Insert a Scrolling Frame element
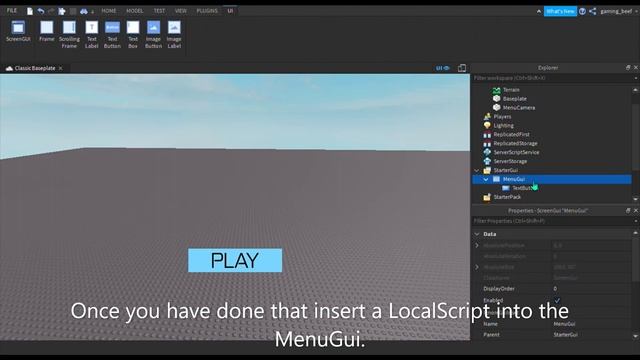This screenshot has height=360, width=640. point(69,35)
